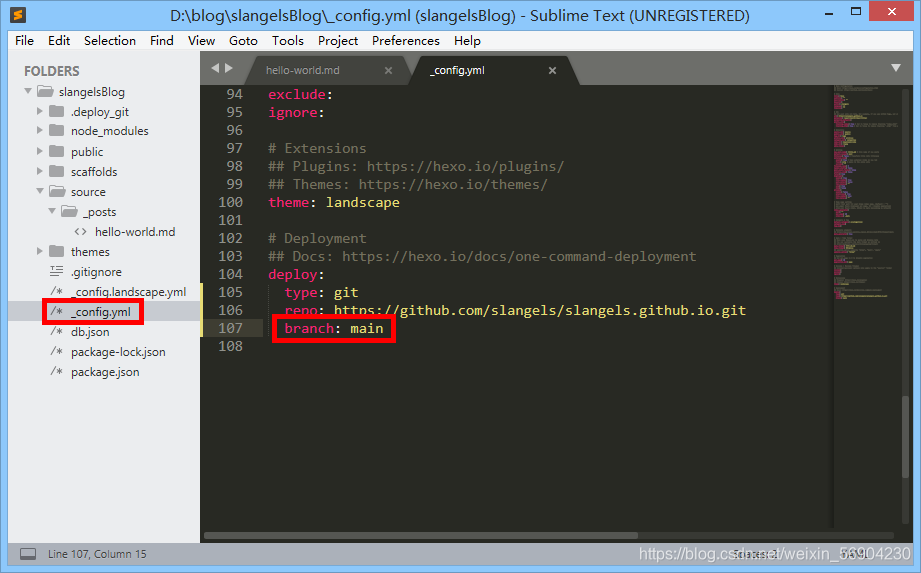Open the Tools menu

pyautogui.click(x=288, y=41)
